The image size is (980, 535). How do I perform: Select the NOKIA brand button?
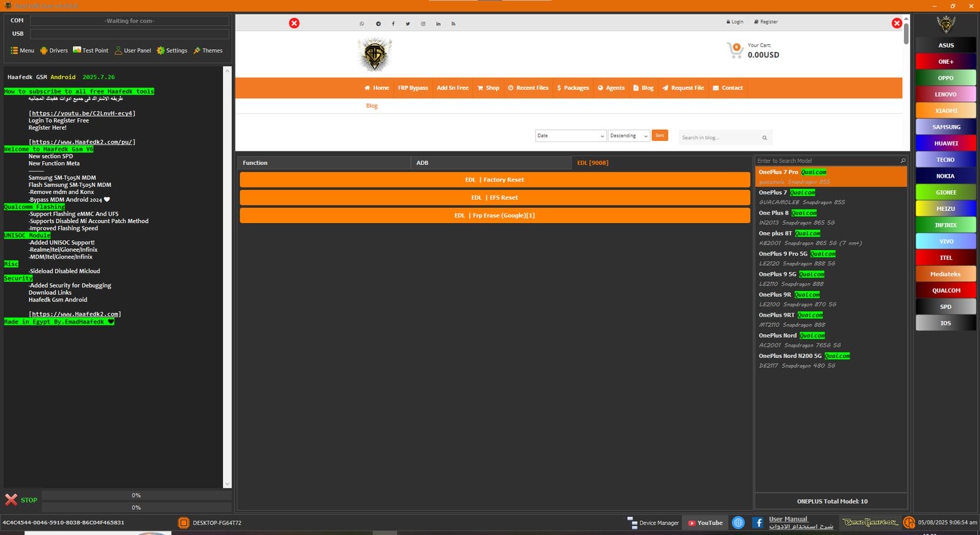click(946, 176)
